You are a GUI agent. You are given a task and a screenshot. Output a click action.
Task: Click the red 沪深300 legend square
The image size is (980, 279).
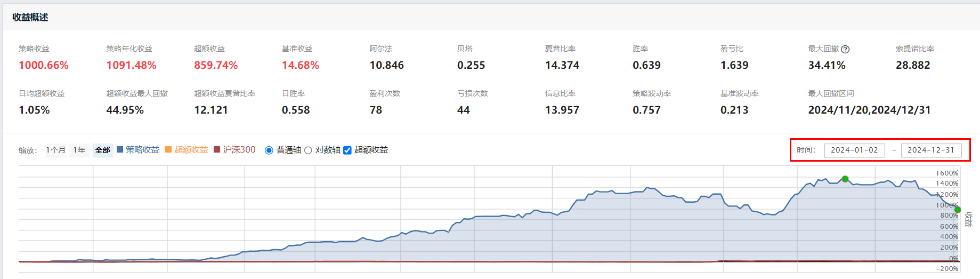tap(217, 149)
